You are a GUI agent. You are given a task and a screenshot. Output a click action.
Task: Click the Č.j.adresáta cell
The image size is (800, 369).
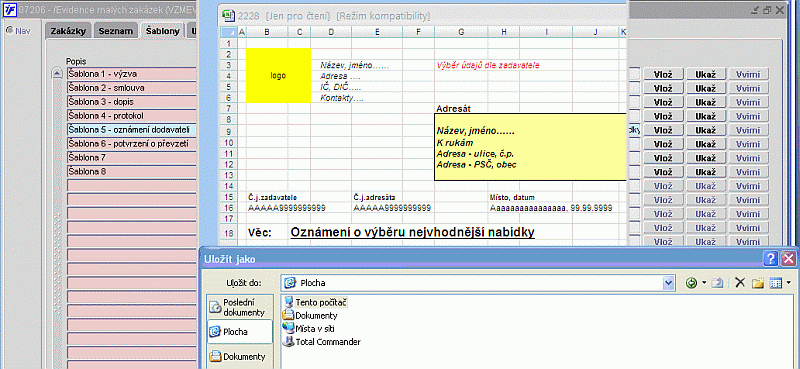click(x=374, y=198)
